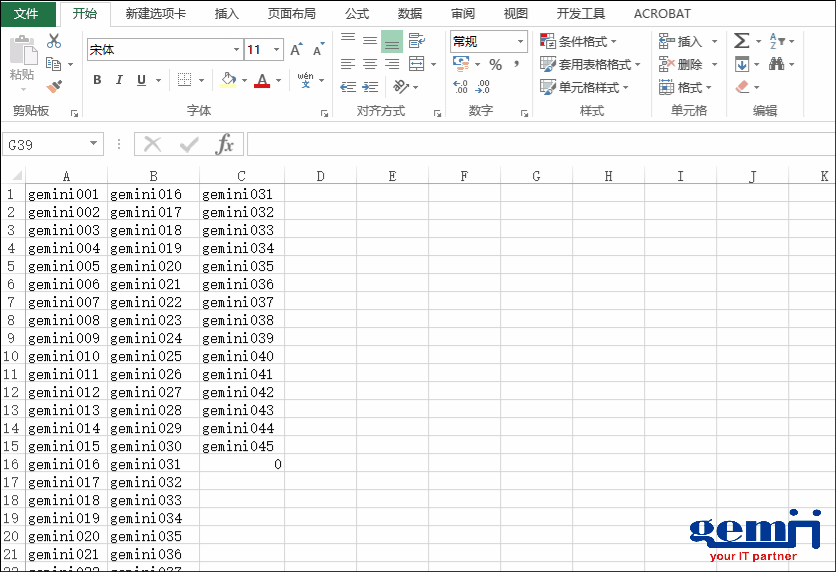Viewport: 836px width, 572px height.
Task: Click inside the formula bar input
Action: click(541, 144)
